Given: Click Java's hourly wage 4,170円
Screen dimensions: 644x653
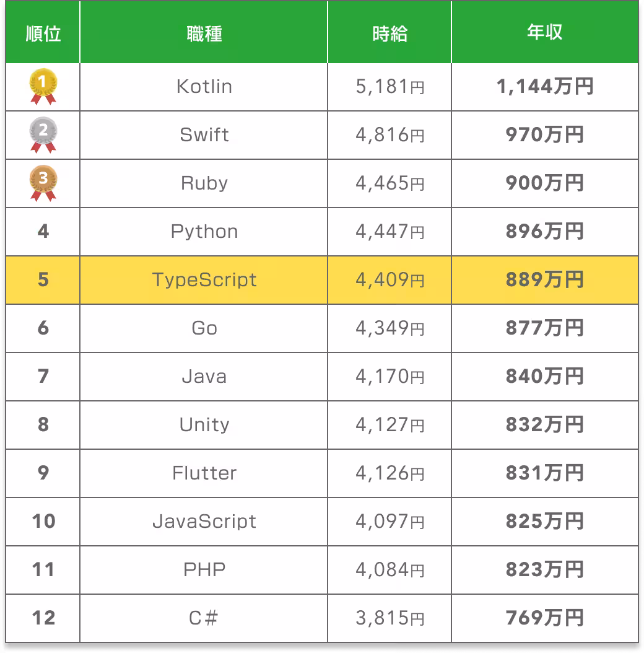Looking at the screenshot, I should click(x=389, y=377).
